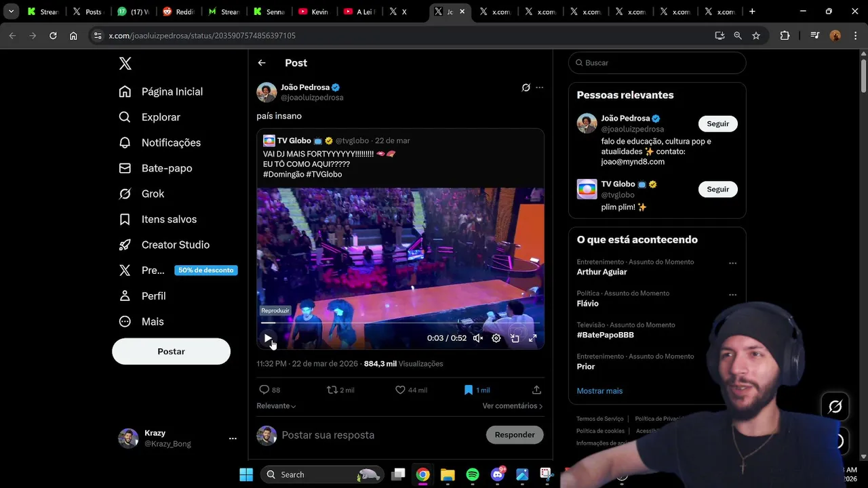Go back with the Post arrow
The width and height of the screenshot is (868, 488).
pyautogui.click(x=262, y=63)
